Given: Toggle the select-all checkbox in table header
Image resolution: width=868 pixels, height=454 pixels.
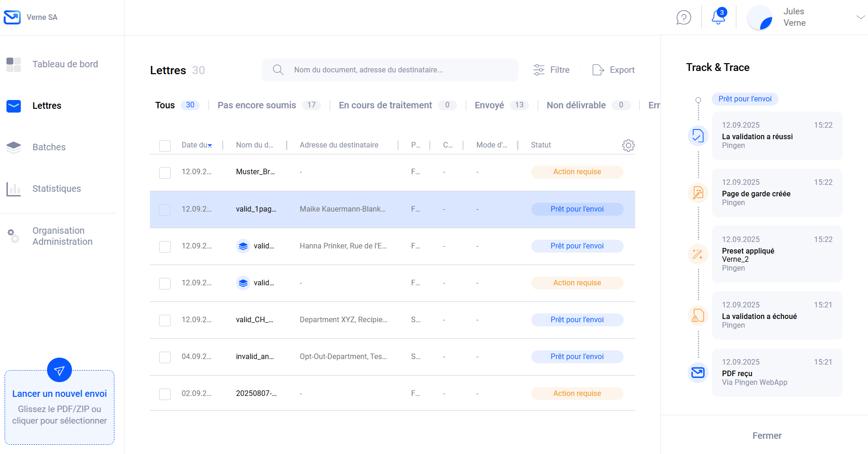Looking at the screenshot, I should coord(165,146).
